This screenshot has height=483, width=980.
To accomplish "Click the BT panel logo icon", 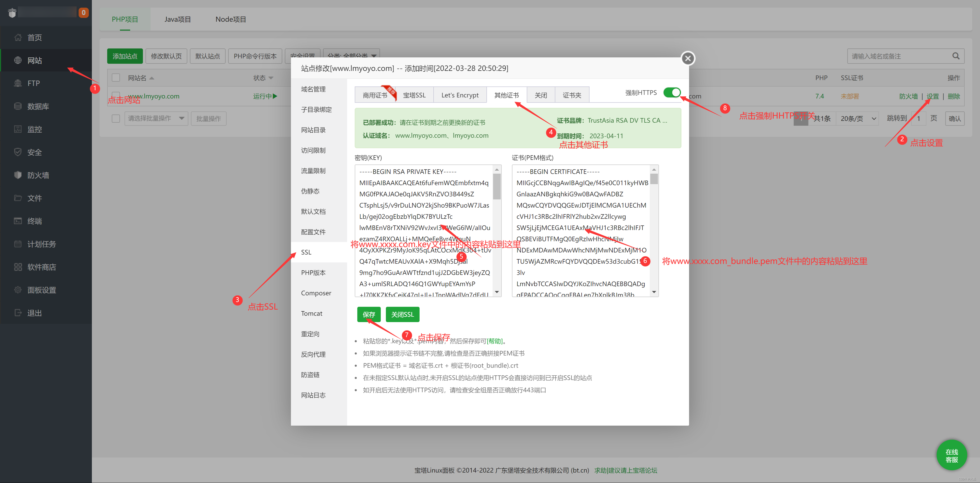I will pos(12,12).
